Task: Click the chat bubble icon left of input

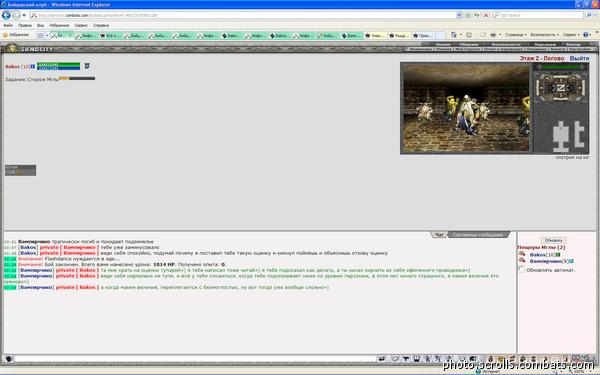Action: tap(8, 359)
